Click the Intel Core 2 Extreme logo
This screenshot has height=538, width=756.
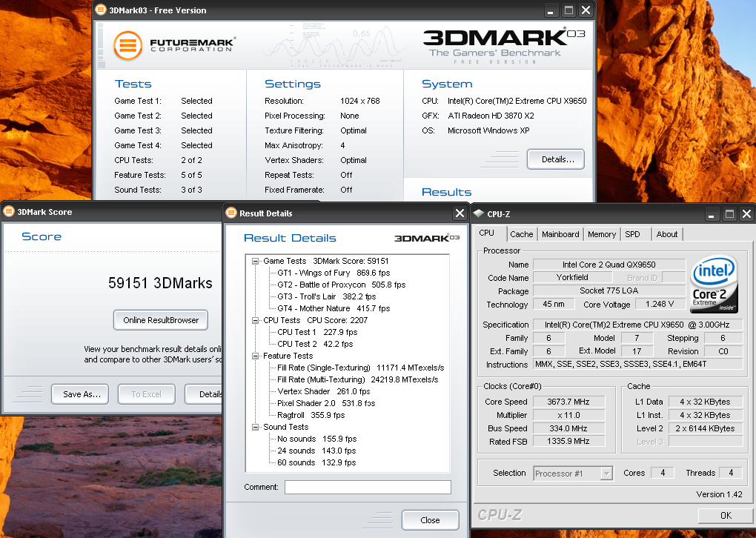(x=714, y=284)
